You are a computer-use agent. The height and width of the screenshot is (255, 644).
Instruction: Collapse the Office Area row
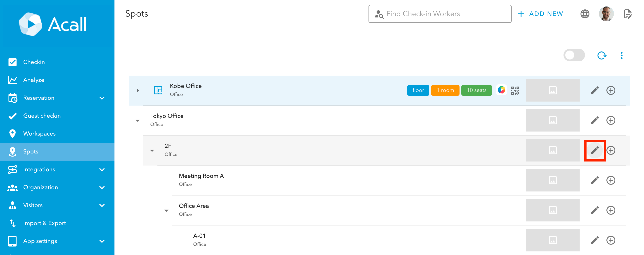(166, 210)
